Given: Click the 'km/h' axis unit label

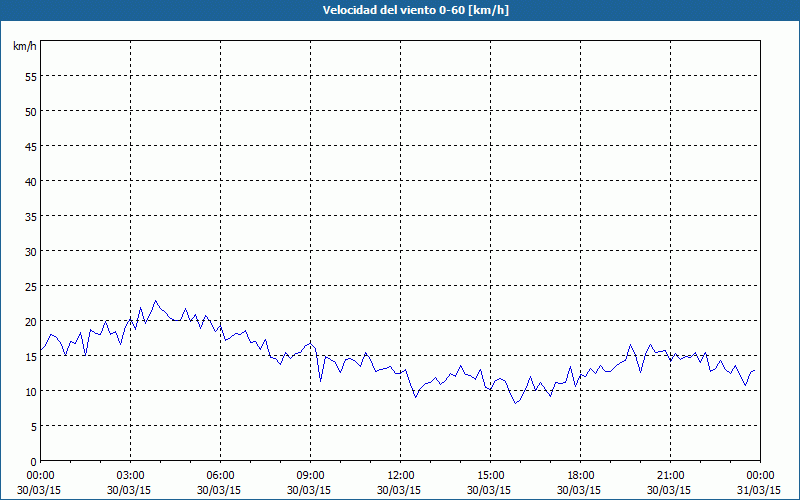Looking at the screenshot, I should point(24,46).
